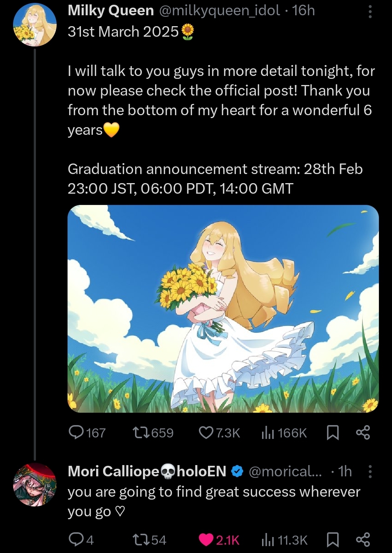Unlike Mori Calliope's reply with 2.1K likes
The width and height of the screenshot is (392, 553).
(219, 540)
